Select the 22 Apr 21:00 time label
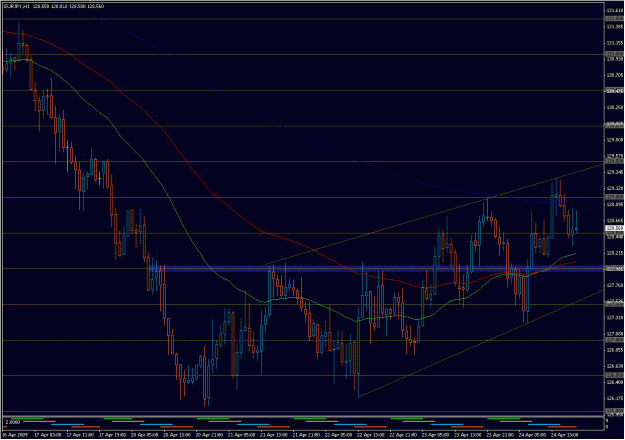 [x=403, y=434]
